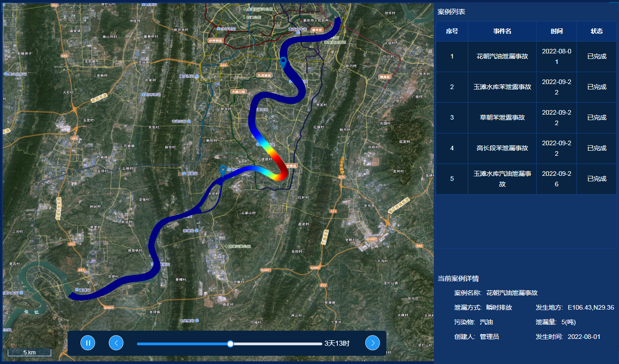Screen dimensions: 619x364
Task: Open the 玉滩水库苯泄露事故 case
Action: pos(502,87)
